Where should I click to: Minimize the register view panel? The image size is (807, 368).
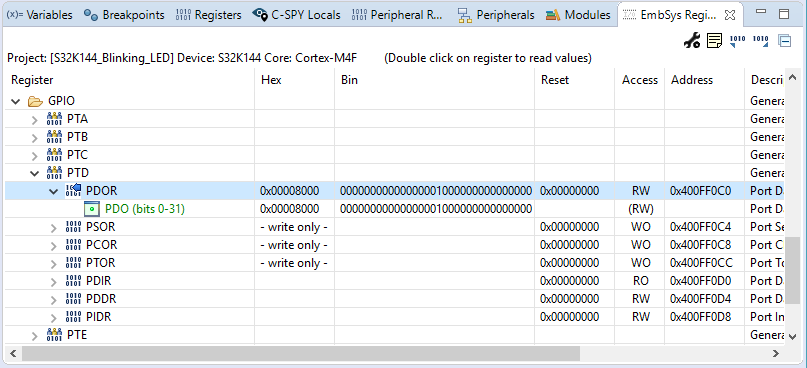pyautogui.click(x=761, y=12)
